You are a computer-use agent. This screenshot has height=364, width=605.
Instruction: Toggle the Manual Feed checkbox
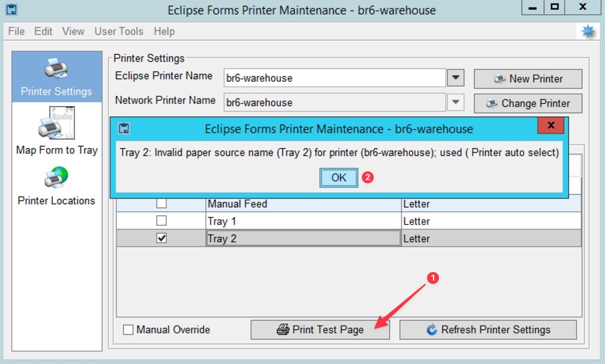click(161, 203)
